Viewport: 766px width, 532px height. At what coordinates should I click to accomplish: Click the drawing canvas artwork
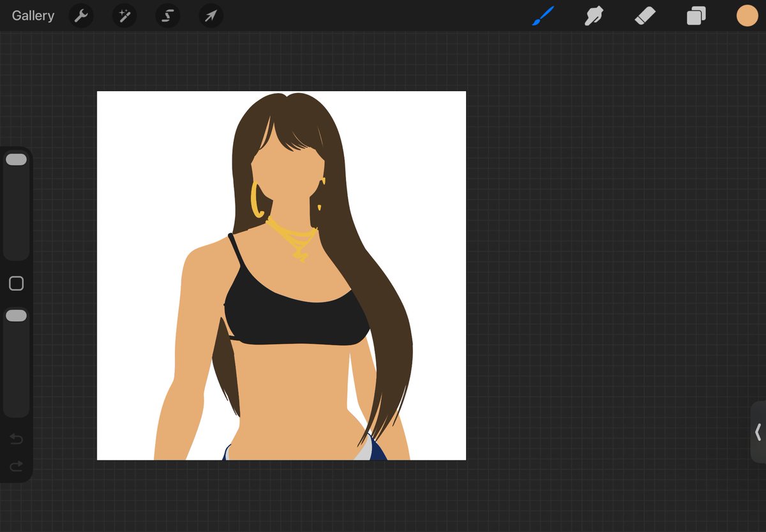(x=282, y=276)
